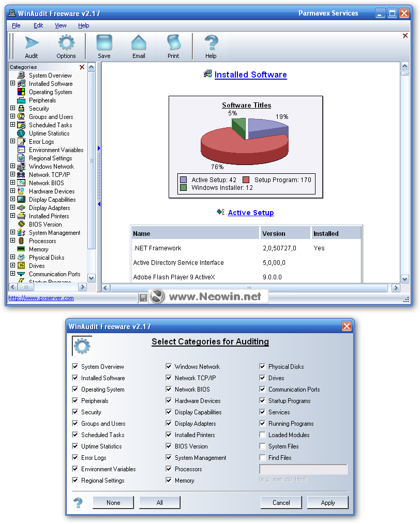Expand the Network TCP/IP node
The width and height of the screenshot is (420, 524).
click(13, 174)
